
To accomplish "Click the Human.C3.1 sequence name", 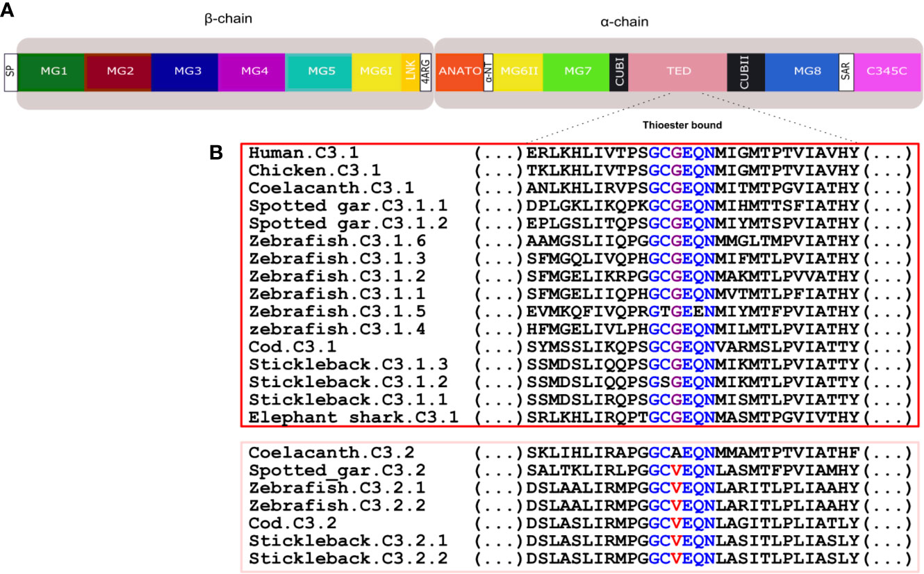I will (x=304, y=152).
